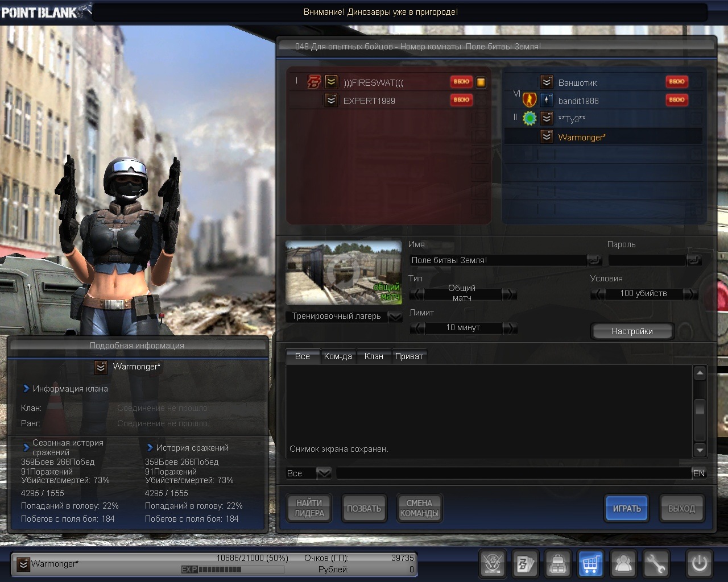Click the crossed-rifles clan emblem icon
Screen dimensions: 728x582
(x=492, y=564)
